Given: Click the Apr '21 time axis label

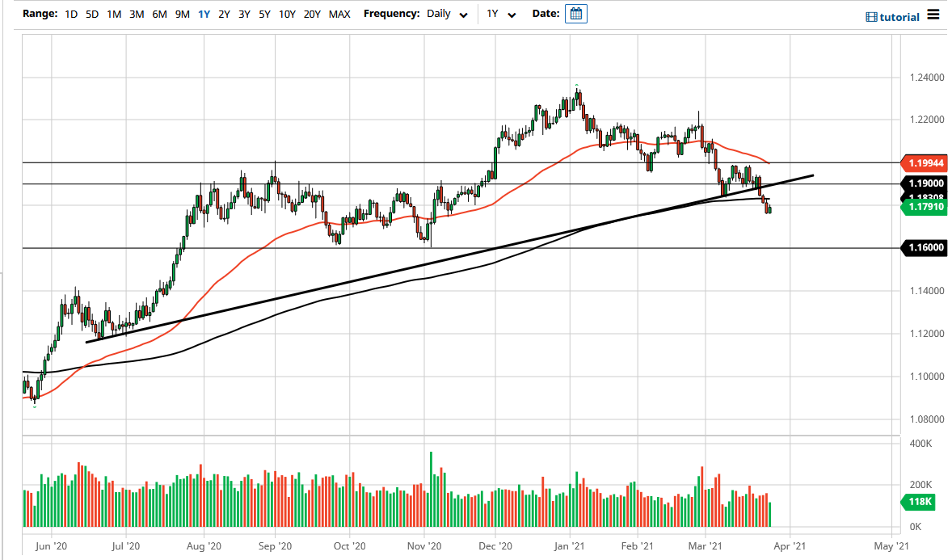Looking at the screenshot, I should tap(790, 546).
